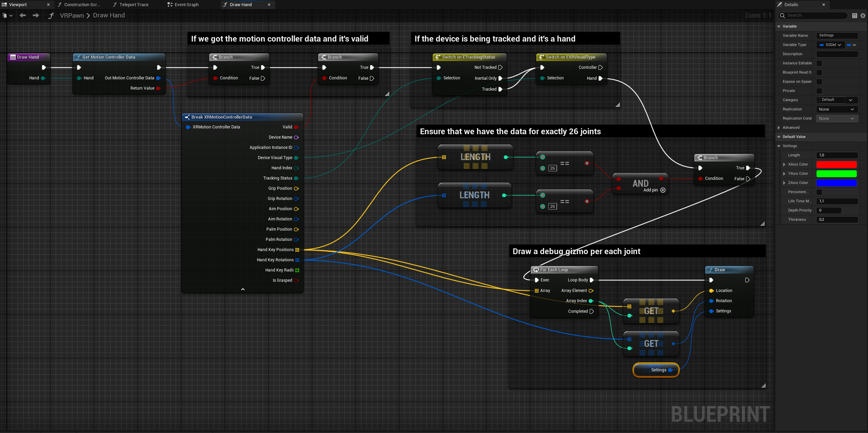This screenshot has height=433, width=868.
Task: Click Add pin on the AND node
Action: click(x=663, y=190)
